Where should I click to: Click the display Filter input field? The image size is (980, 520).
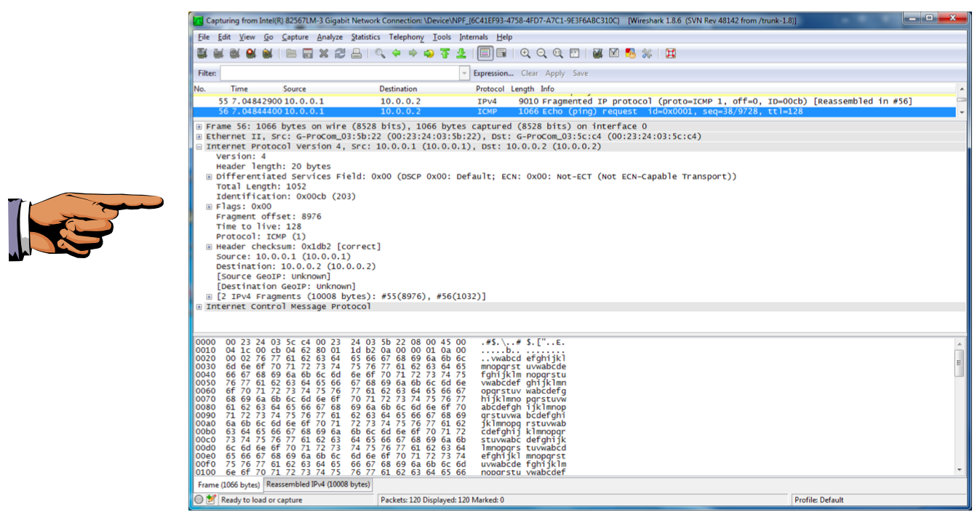(340, 73)
